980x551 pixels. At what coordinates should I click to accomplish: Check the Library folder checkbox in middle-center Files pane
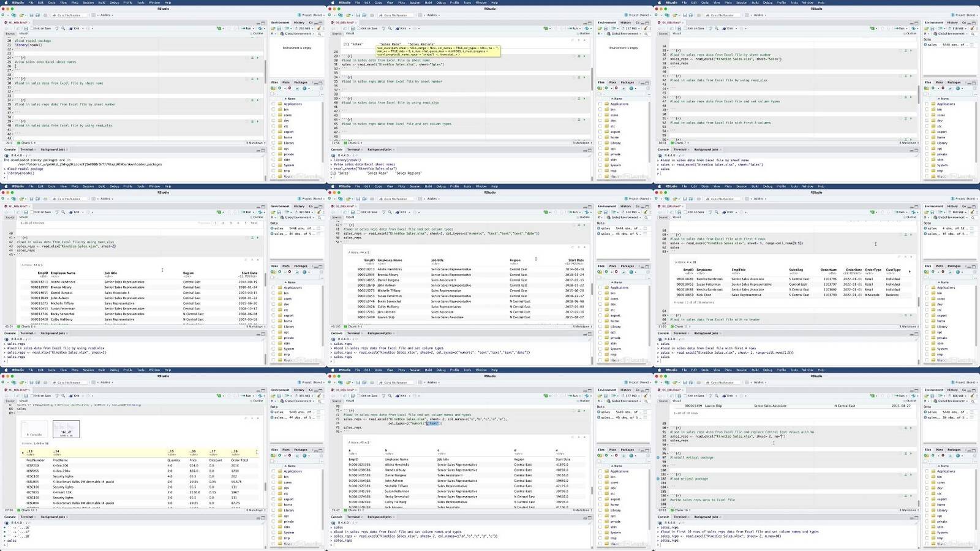[x=600, y=326]
